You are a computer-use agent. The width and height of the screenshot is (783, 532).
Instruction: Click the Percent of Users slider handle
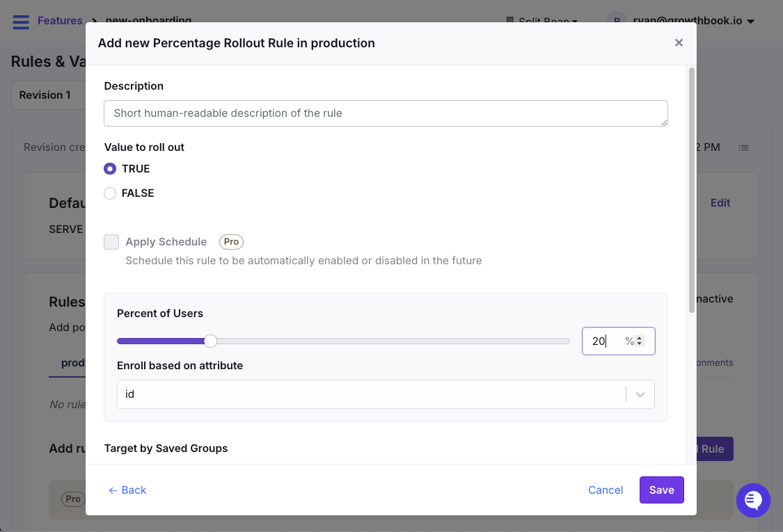[x=210, y=341]
